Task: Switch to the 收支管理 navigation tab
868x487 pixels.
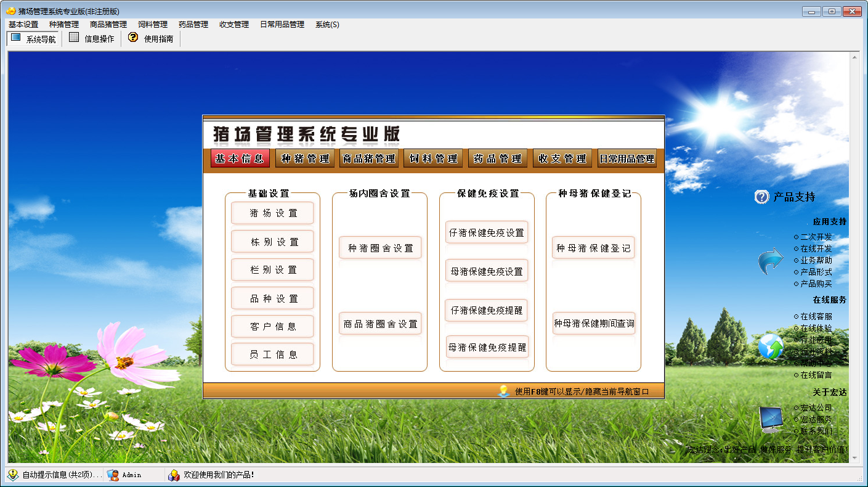Action: tap(562, 158)
